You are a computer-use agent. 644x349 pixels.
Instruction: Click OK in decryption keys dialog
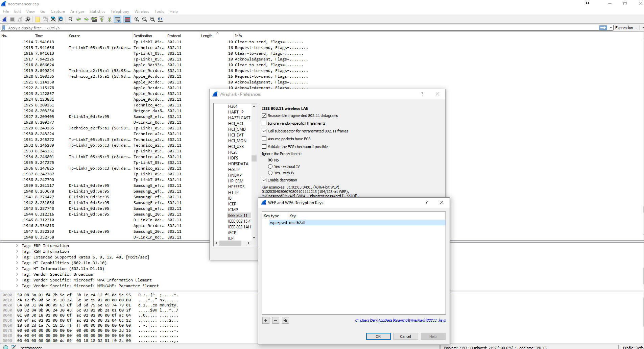[378, 336]
